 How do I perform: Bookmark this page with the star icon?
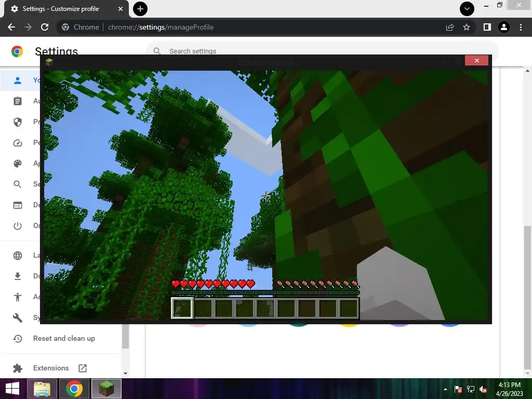pos(467,27)
